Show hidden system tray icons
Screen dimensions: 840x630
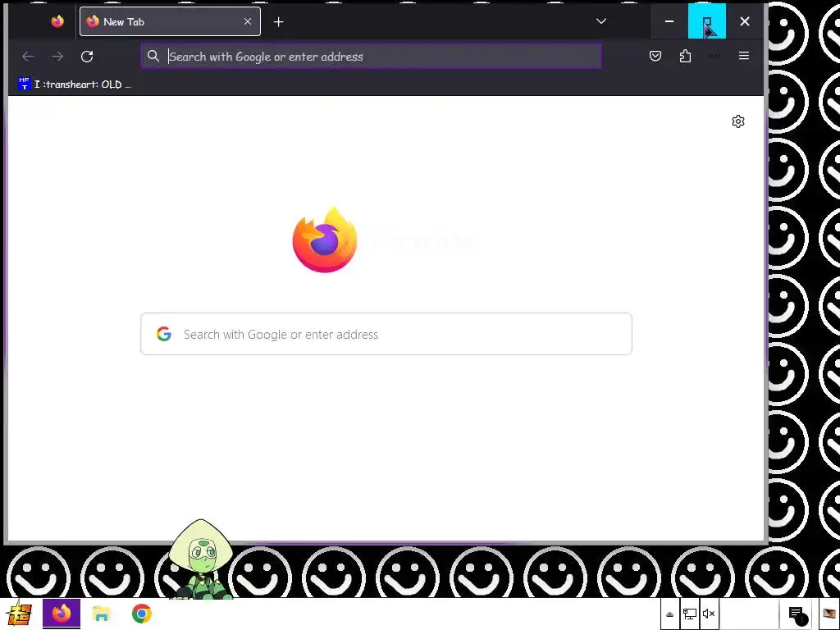(669, 614)
